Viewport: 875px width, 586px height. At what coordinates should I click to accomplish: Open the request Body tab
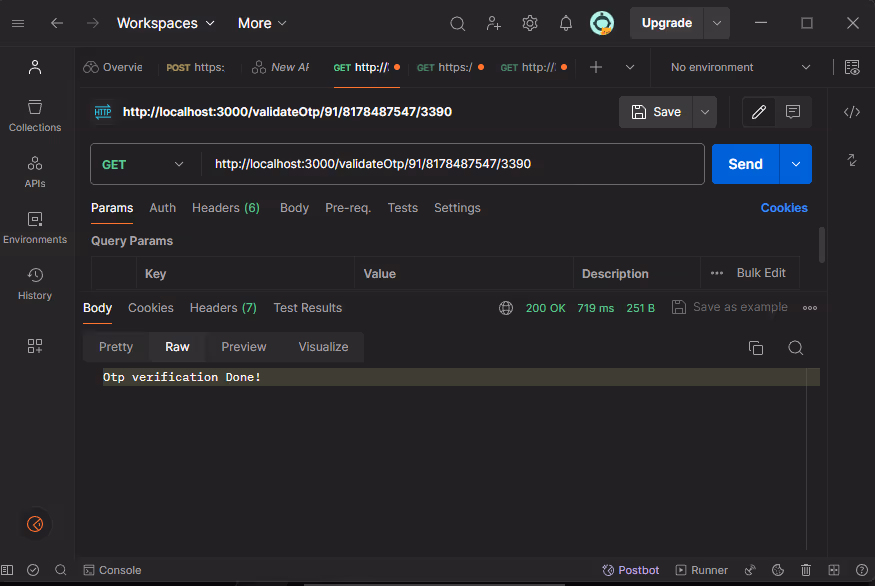click(294, 208)
